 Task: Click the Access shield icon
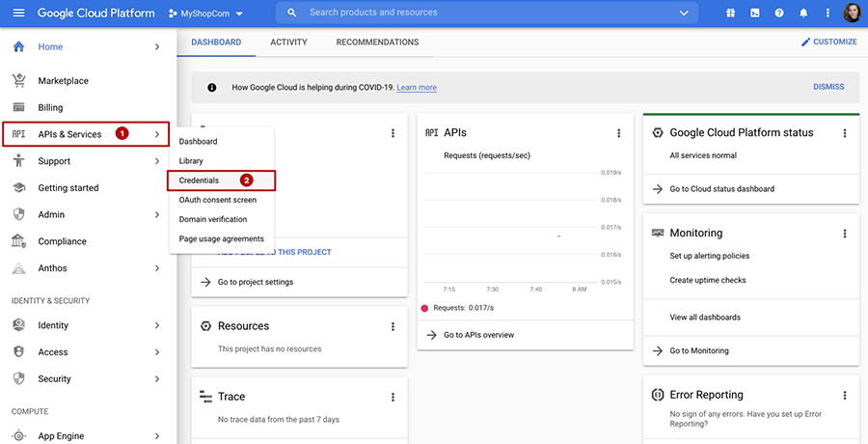point(19,352)
